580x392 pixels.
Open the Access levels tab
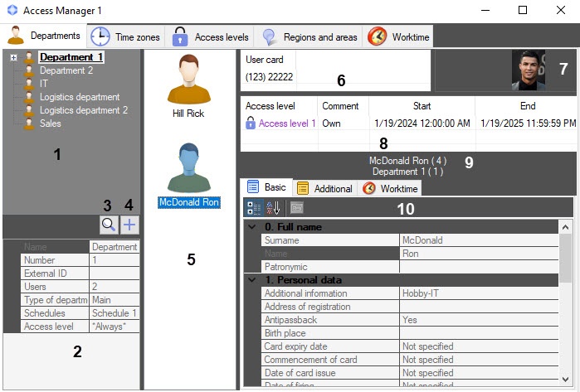(x=210, y=36)
